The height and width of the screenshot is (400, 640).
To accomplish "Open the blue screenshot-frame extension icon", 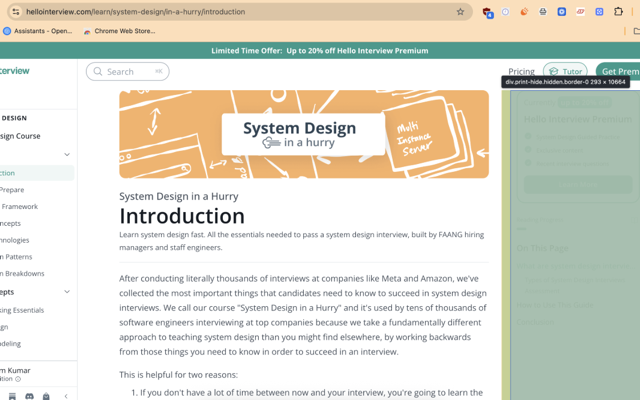I will coord(599,12).
